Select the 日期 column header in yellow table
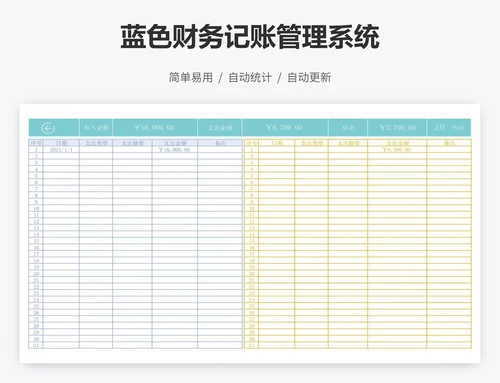500x383 pixels. (277, 143)
